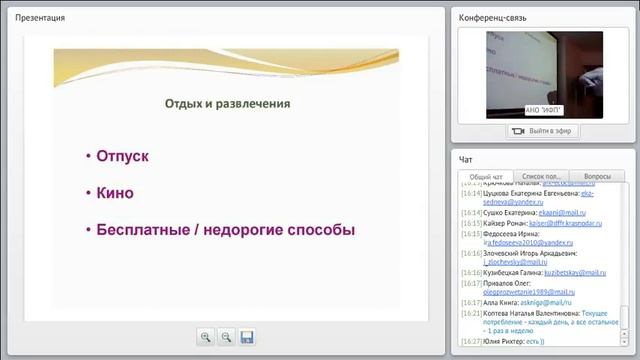Switch to the "Общий чат" tab
Viewport: 640px width, 360px height.
point(486,177)
